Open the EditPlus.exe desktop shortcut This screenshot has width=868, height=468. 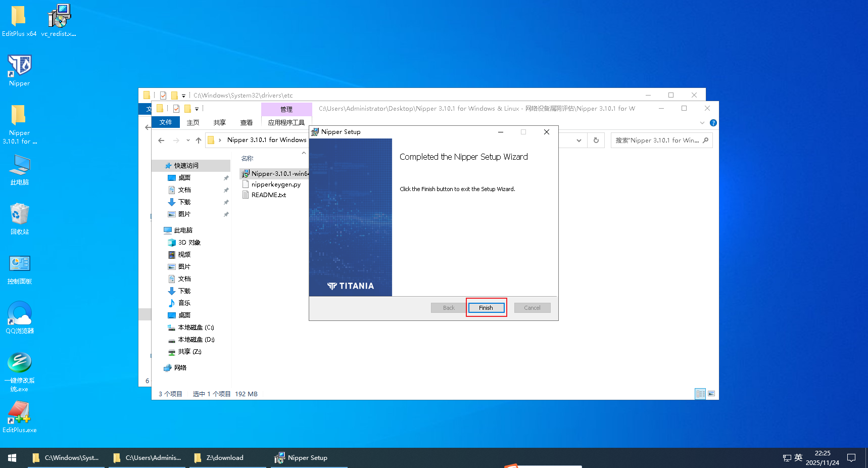point(19,416)
